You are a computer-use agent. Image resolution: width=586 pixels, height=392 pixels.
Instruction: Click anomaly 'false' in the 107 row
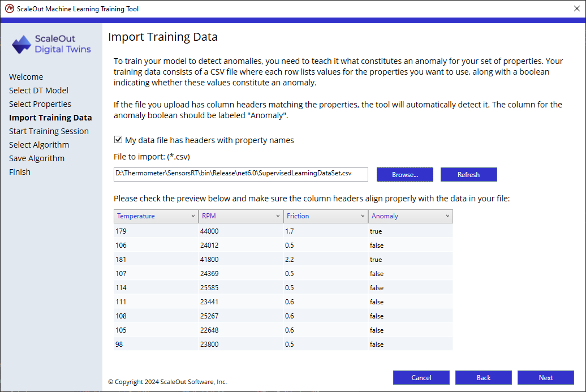(x=410, y=274)
